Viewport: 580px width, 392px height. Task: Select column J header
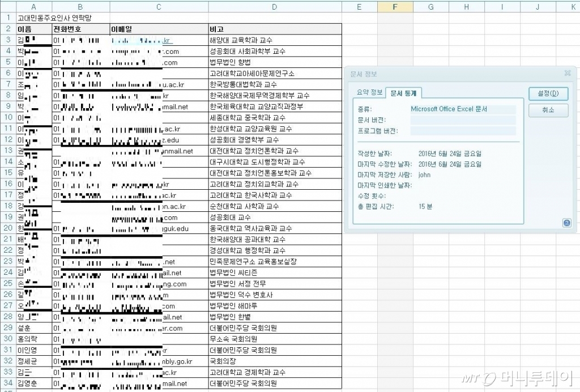click(537, 7)
